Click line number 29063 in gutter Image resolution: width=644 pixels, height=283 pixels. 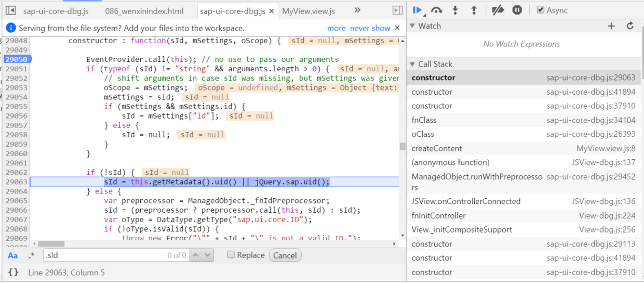tap(16, 182)
